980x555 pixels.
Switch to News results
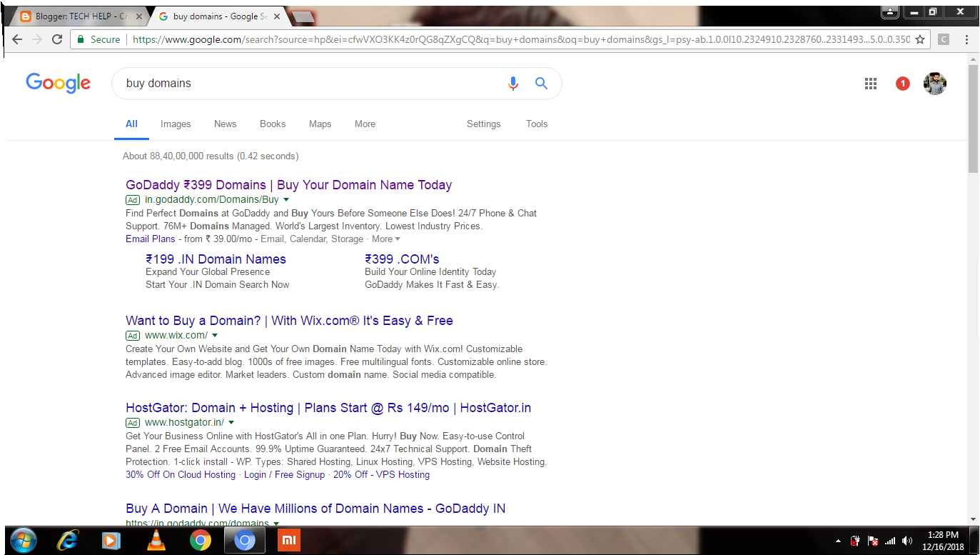225,124
